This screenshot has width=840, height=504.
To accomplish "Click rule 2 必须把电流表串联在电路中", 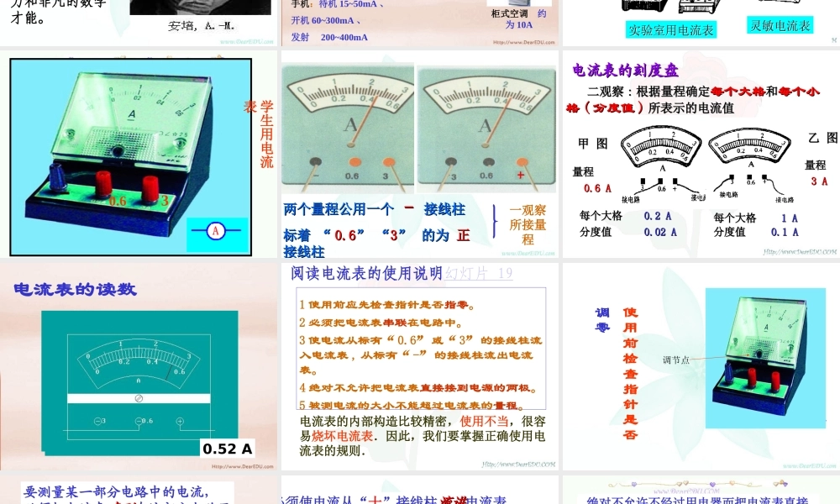I will (381, 323).
